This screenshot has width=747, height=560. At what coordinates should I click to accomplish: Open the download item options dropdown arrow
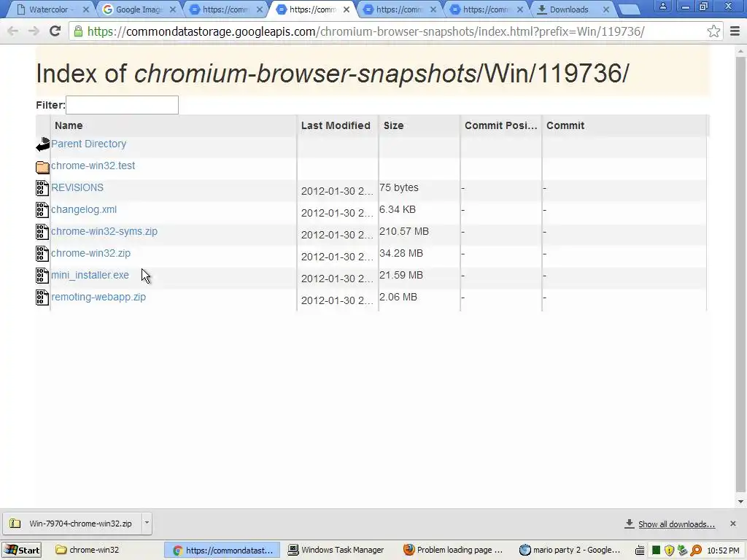147,523
